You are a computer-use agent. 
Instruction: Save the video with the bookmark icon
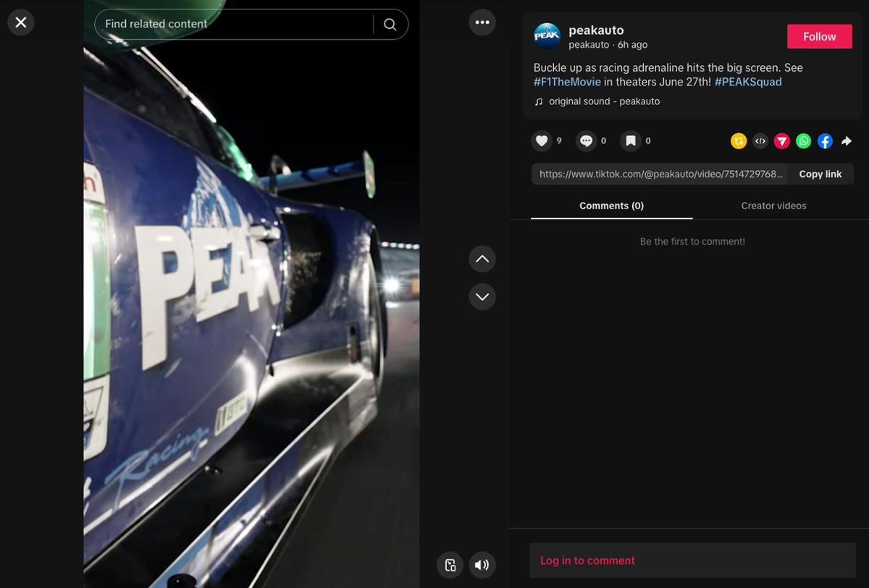631,140
